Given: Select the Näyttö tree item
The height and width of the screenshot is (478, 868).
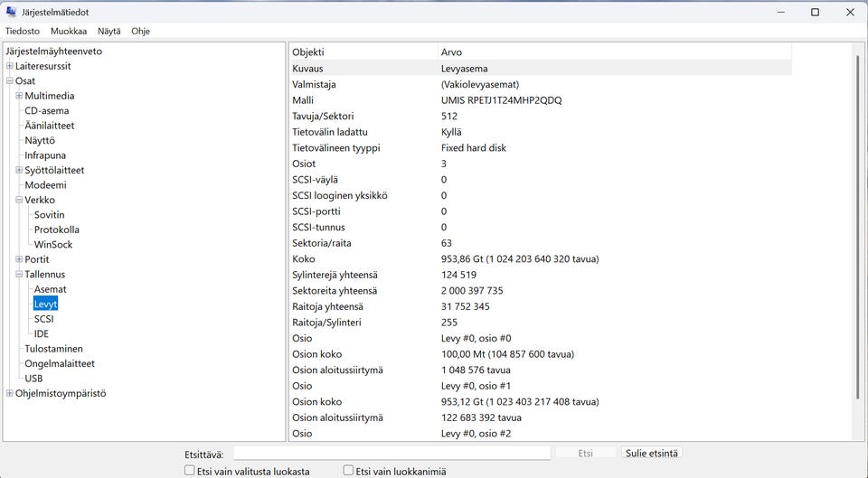Looking at the screenshot, I should pos(39,141).
